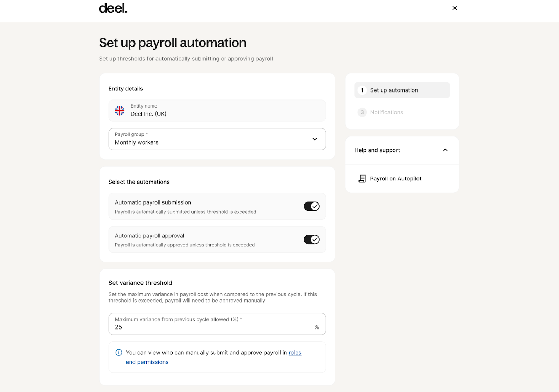Click the Maximum variance input field
Image resolution: width=559 pixels, height=392 pixels.
click(x=210, y=327)
